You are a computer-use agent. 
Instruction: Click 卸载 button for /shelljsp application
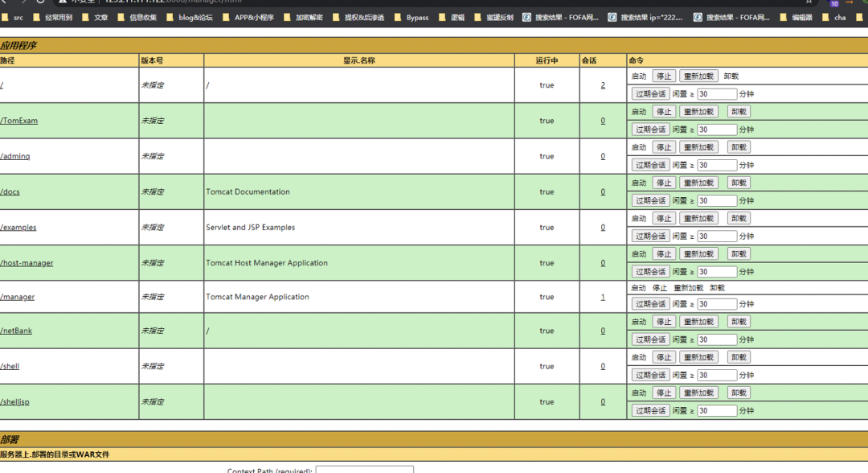[x=739, y=393]
